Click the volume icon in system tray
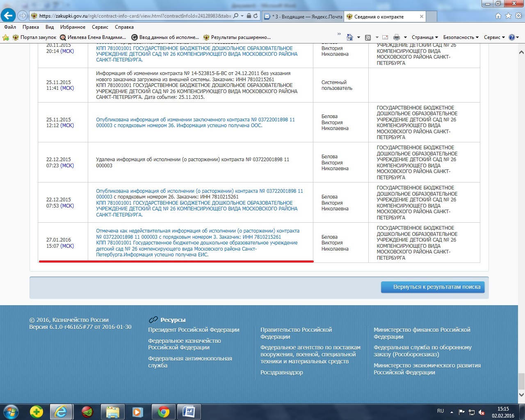 pos(482,412)
